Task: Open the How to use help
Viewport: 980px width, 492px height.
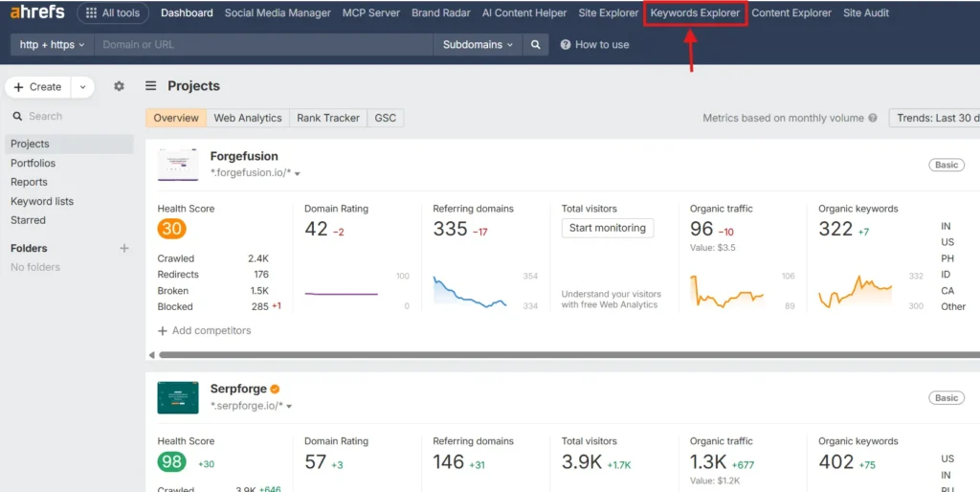Action: pyautogui.click(x=594, y=44)
